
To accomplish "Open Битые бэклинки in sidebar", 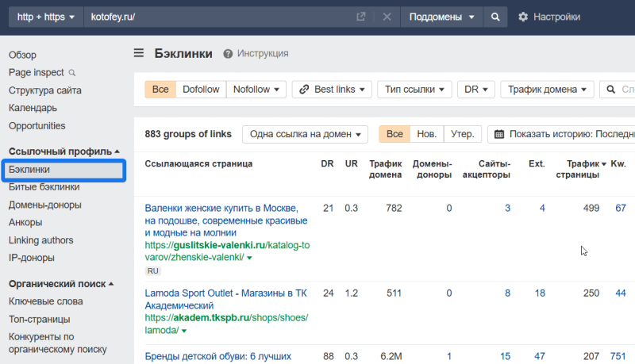I will (44, 187).
